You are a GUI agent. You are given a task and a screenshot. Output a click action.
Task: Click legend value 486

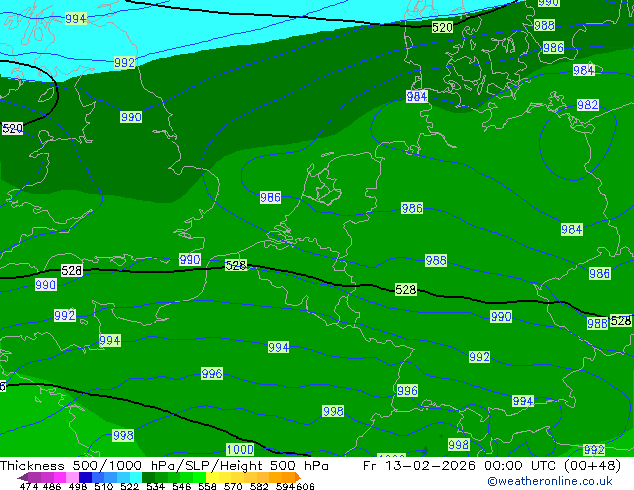click(x=52, y=486)
